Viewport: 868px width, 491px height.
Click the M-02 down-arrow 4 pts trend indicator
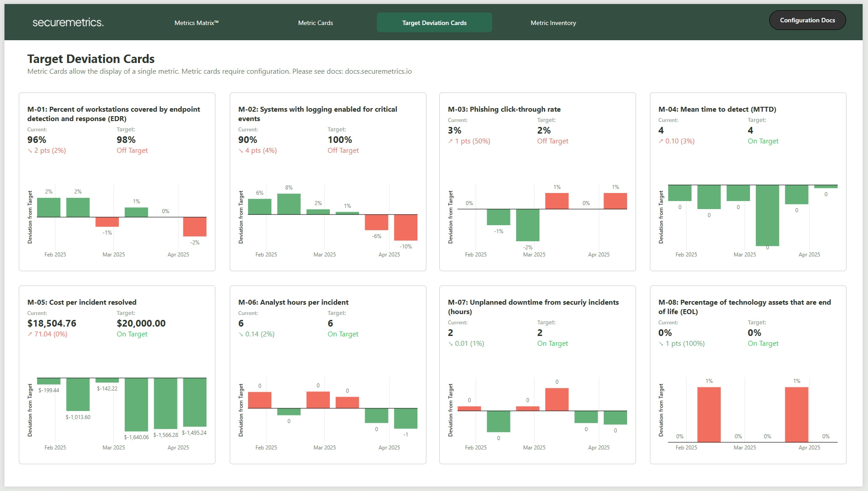pos(257,151)
